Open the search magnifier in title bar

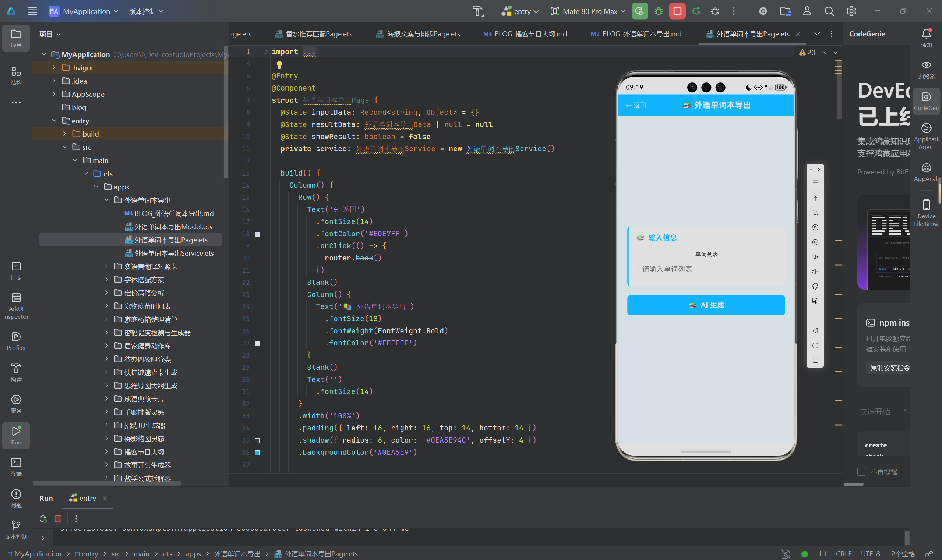[x=829, y=11]
